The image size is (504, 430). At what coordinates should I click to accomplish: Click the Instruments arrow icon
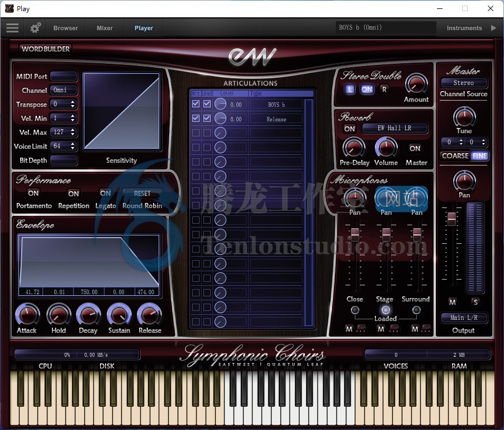(x=493, y=28)
